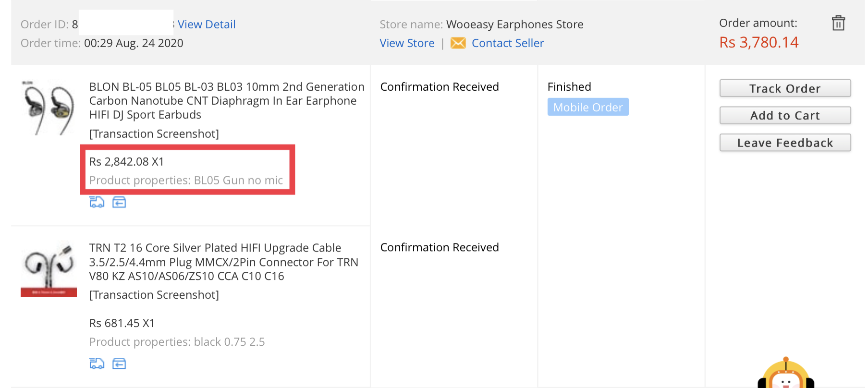Click the Add to Cart button
This screenshot has height=388, width=868.
click(785, 115)
